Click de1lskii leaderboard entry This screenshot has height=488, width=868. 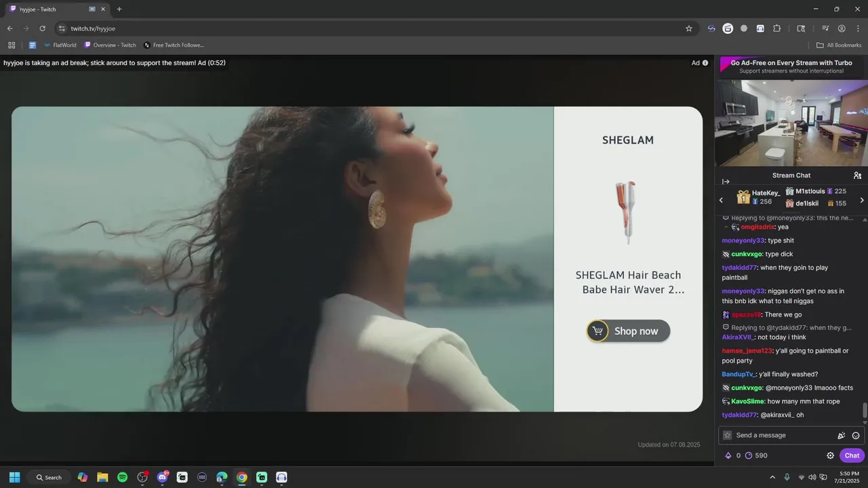point(816,203)
